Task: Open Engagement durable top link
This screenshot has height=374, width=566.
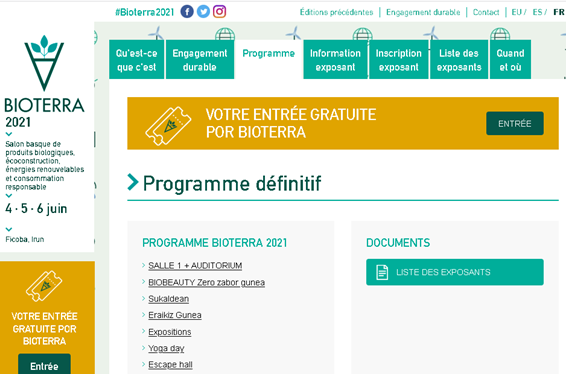Action: 423,12
